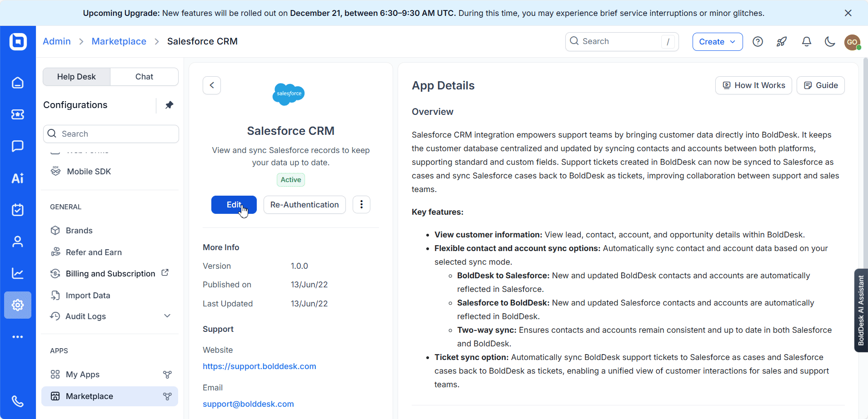Select the tickets icon in the sidebar
Image resolution: width=868 pixels, height=419 pixels.
point(18,114)
